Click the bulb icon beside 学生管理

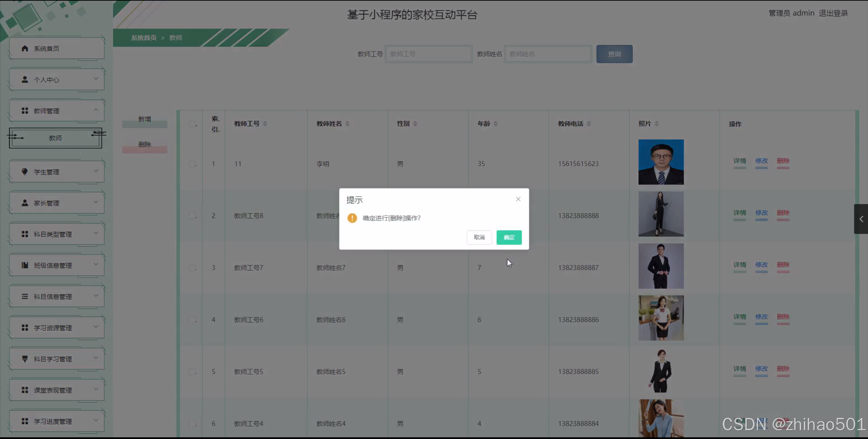click(25, 172)
